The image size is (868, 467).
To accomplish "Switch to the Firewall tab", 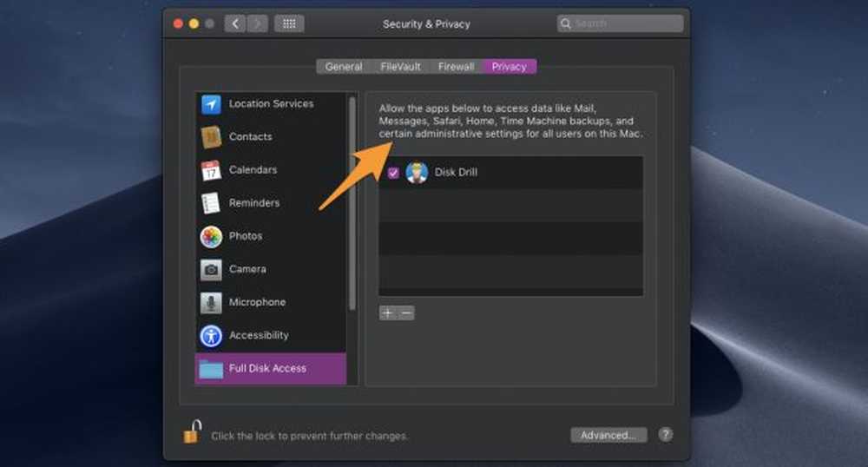I will [x=456, y=66].
